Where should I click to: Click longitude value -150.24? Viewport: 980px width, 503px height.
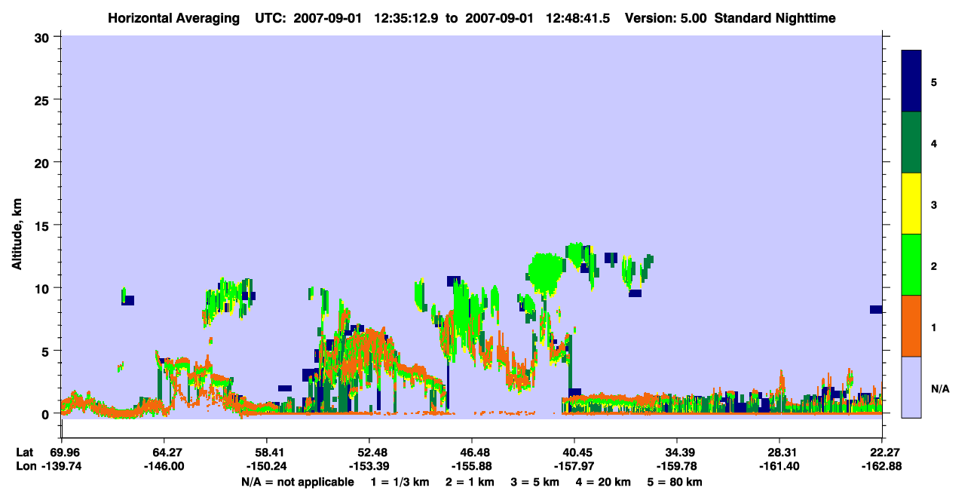(x=266, y=466)
